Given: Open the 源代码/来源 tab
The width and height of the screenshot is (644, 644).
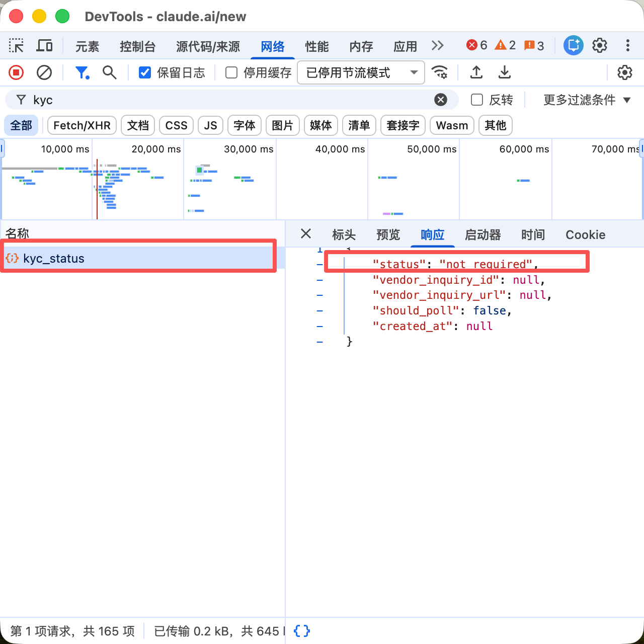Looking at the screenshot, I should tap(208, 47).
